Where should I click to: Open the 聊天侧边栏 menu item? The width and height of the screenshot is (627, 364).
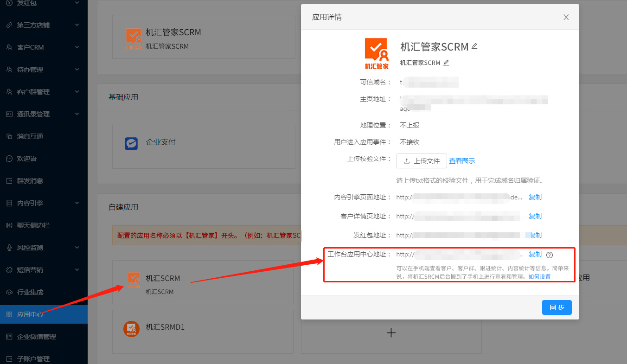[44, 225]
